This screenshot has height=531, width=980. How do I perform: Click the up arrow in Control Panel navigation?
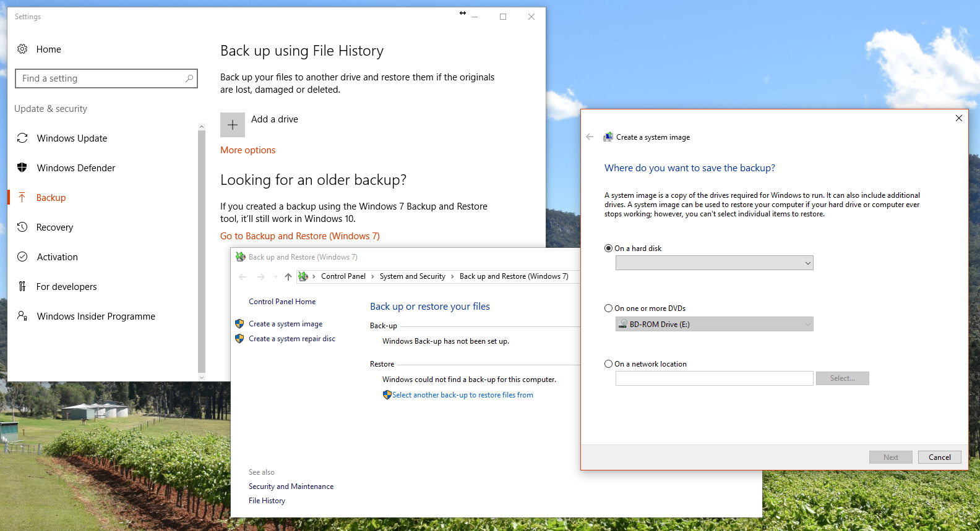click(x=288, y=276)
